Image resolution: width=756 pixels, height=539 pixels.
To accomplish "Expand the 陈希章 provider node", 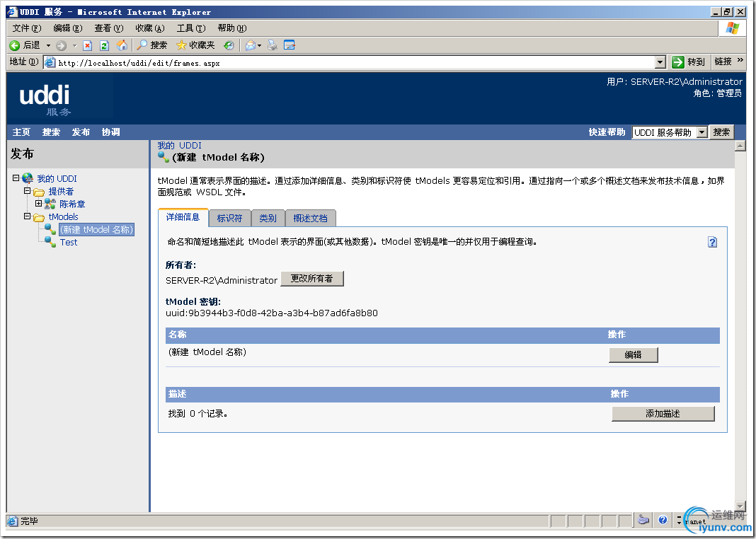I will pos(38,203).
